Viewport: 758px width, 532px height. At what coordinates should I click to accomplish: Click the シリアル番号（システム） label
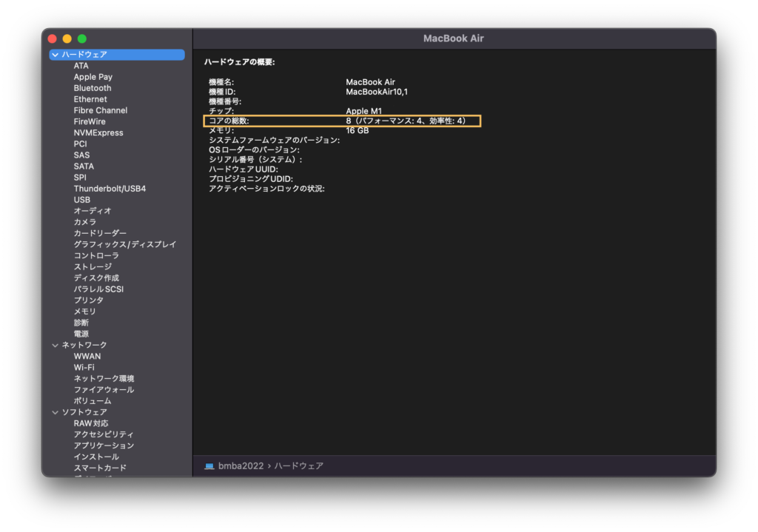(x=255, y=160)
